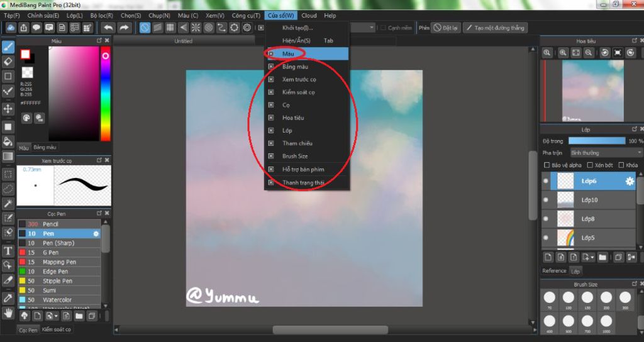This screenshot has width=644, height=342.
Task: Select the Hand pan tool
Action: (8, 313)
